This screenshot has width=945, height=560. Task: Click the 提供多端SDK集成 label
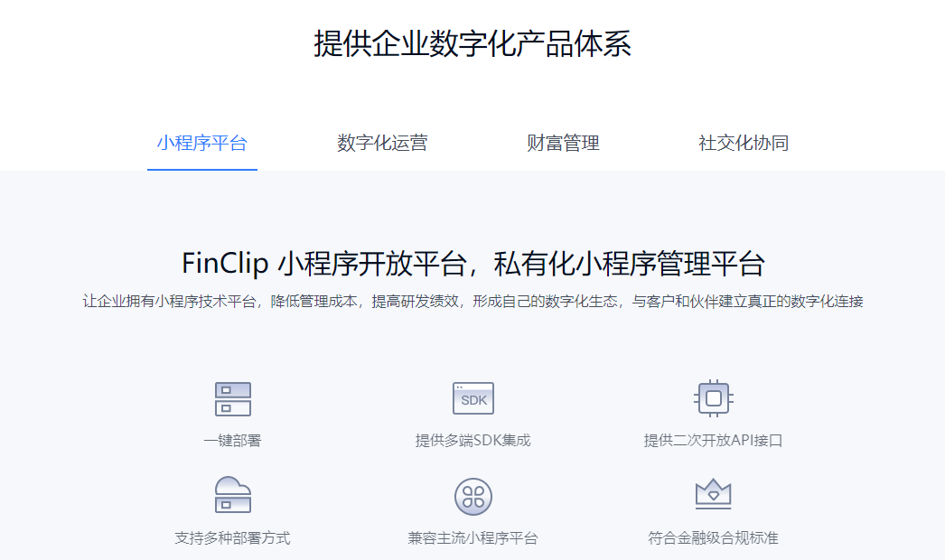click(x=473, y=441)
